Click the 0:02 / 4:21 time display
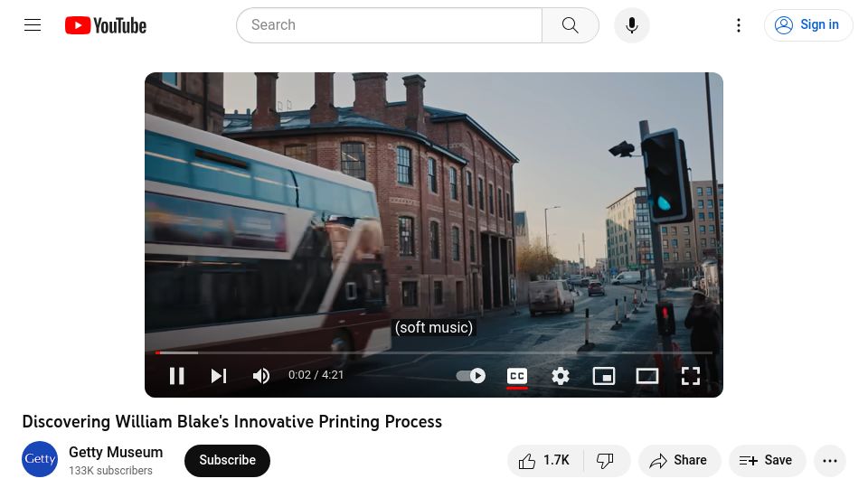Viewport: 868px width, 488px height. click(316, 374)
